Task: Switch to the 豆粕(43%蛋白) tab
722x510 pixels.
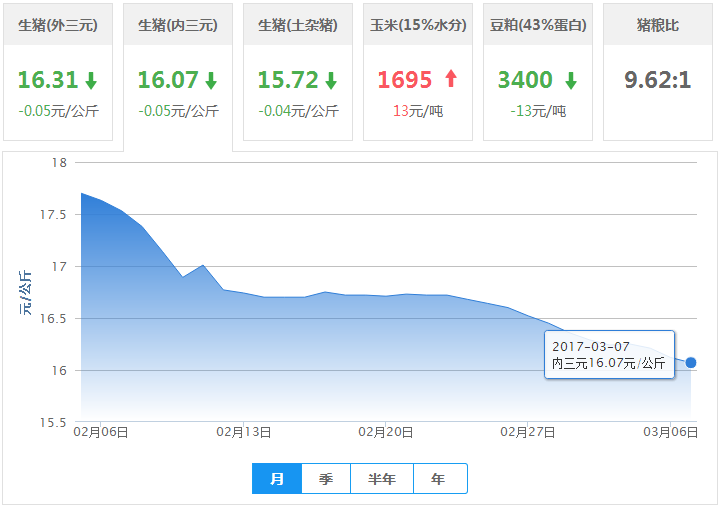Action: pos(538,25)
